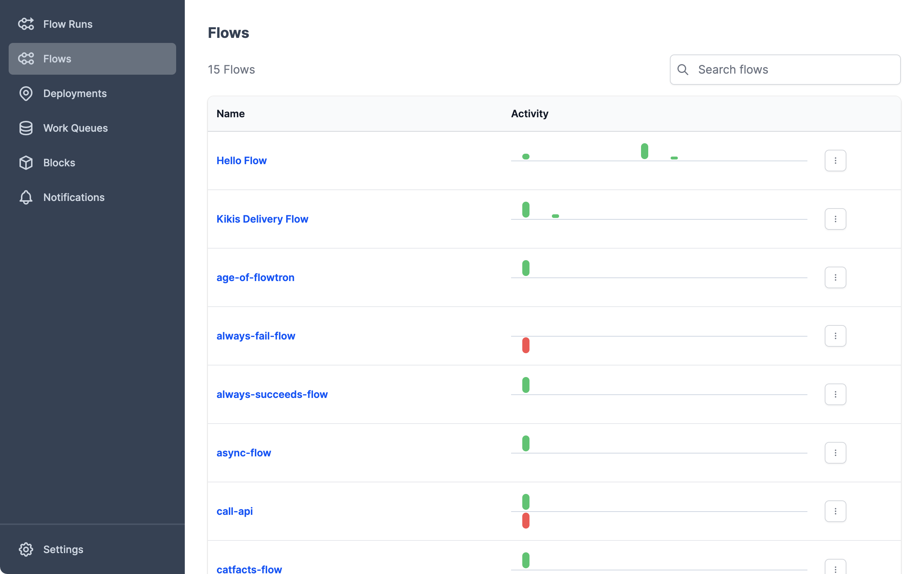The image size is (924, 574).
Task: Click the Settings gear icon
Action: [x=26, y=549]
